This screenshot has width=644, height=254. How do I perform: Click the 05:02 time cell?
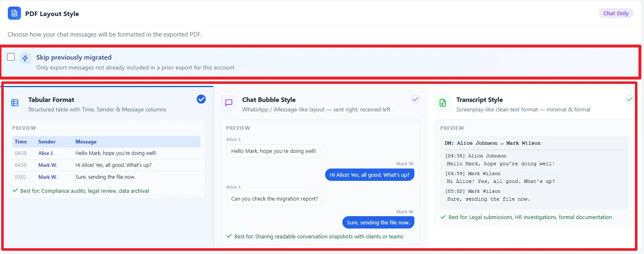[x=21, y=177]
